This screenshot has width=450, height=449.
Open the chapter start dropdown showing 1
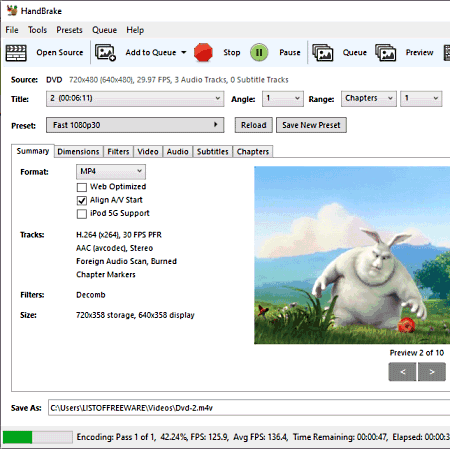coord(421,99)
